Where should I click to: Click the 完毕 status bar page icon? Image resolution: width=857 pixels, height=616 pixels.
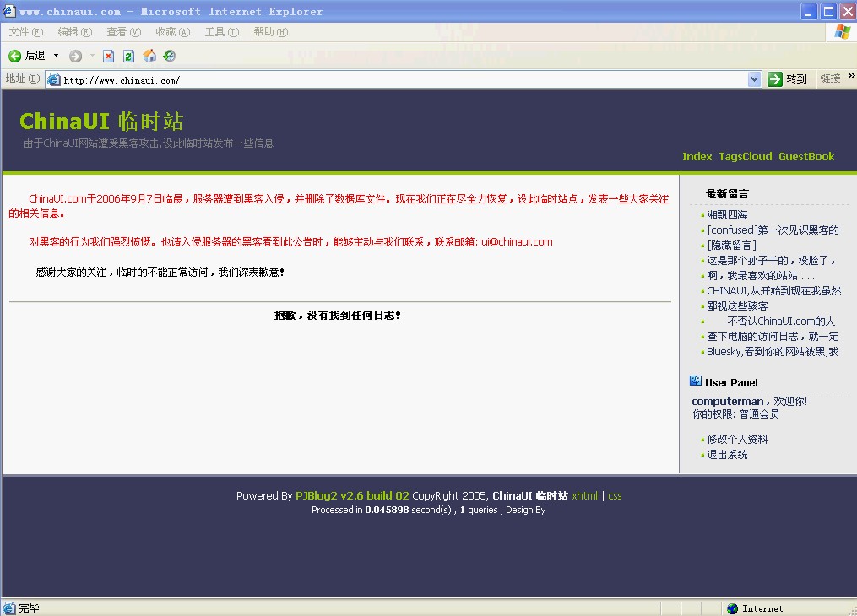8,608
